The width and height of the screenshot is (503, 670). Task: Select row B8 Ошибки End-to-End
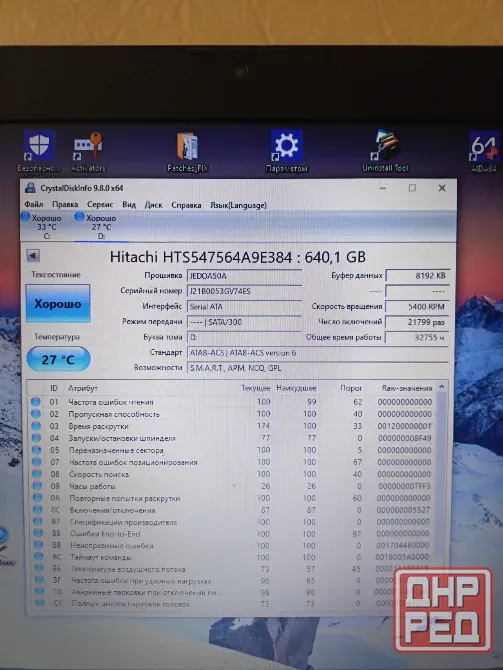(x=232, y=534)
